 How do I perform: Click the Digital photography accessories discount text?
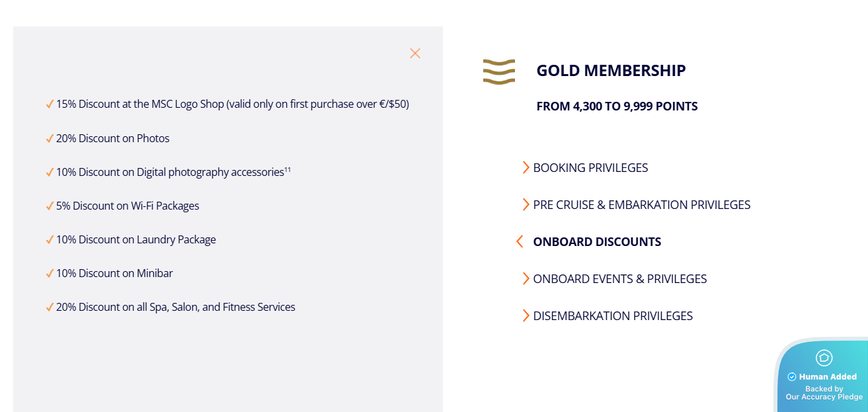170,173
